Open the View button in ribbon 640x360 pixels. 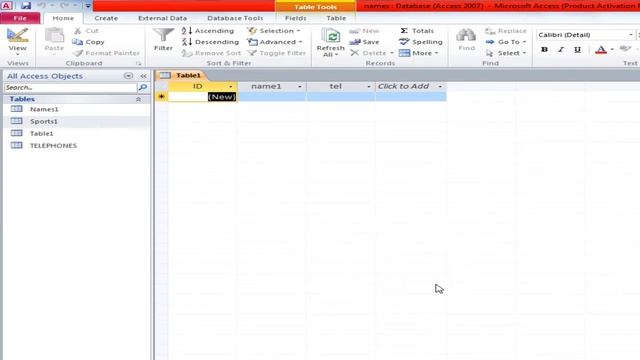point(18,42)
